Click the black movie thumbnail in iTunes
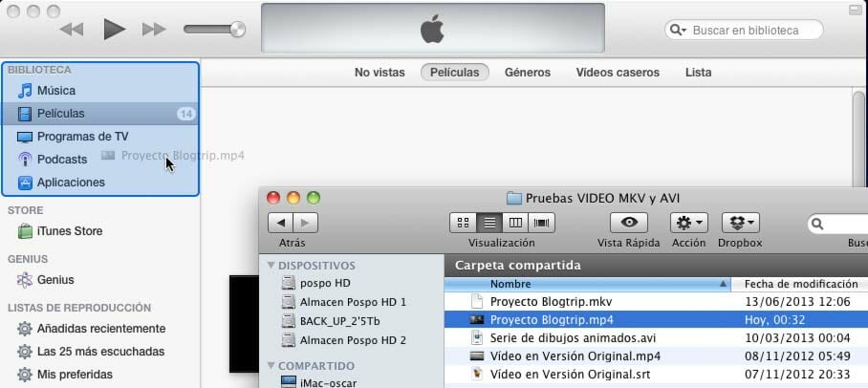 pos(244,324)
